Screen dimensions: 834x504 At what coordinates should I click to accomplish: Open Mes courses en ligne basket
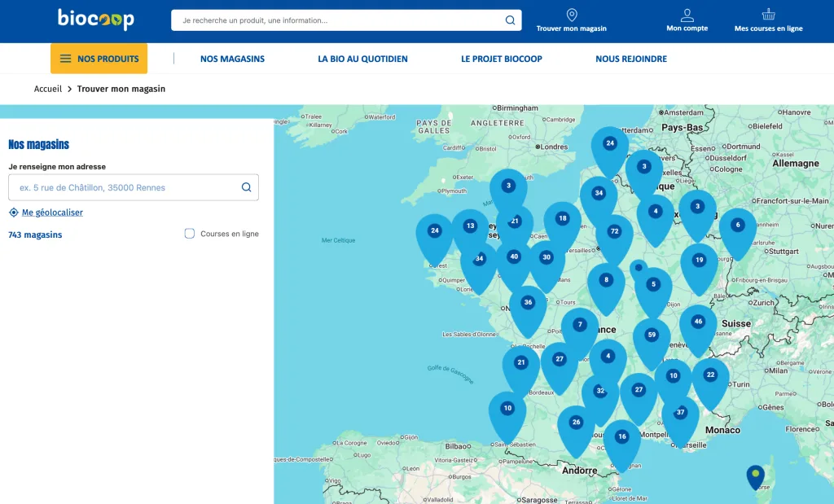768,15
